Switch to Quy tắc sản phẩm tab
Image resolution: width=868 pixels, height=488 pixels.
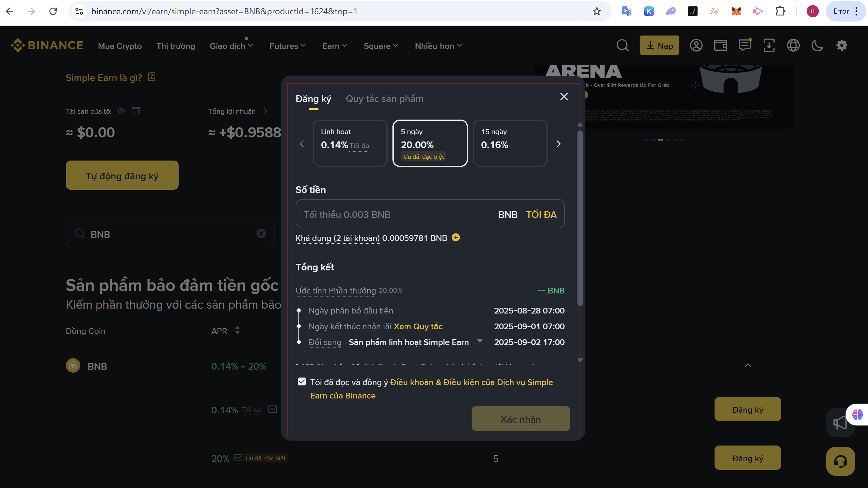(384, 99)
